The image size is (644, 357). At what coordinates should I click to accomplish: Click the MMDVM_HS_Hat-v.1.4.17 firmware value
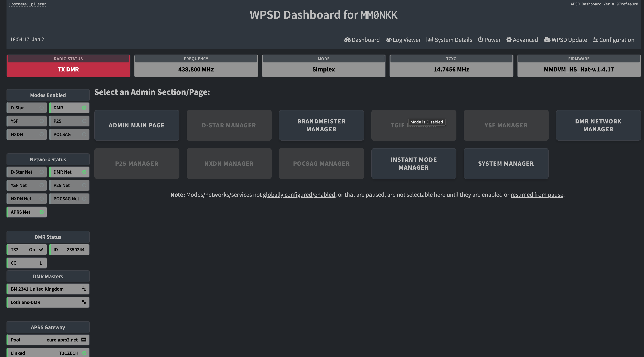[x=579, y=69]
